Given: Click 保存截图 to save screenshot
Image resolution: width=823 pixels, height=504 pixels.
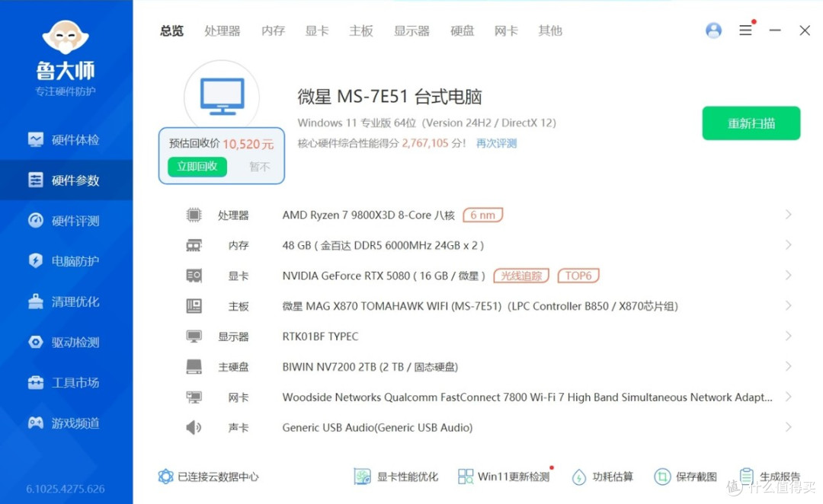Looking at the screenshot, I should click(x=686, y=476).
